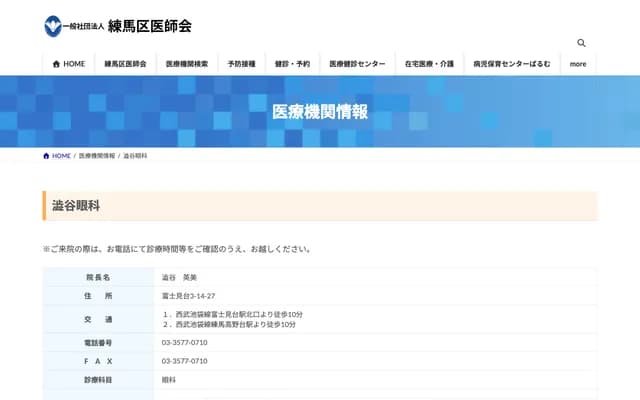
Task: Select 在宅医療・介護 in navigation
Action: tap(428, 63)
